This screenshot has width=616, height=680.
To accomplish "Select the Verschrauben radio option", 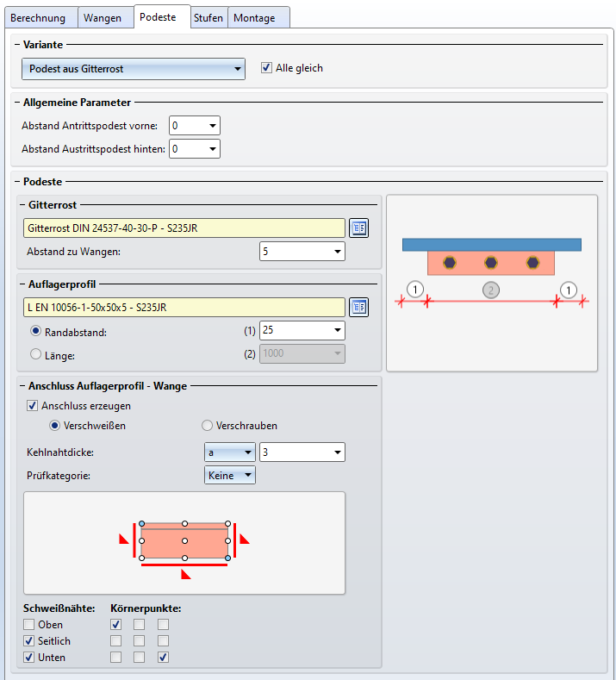I will (207, 426).
